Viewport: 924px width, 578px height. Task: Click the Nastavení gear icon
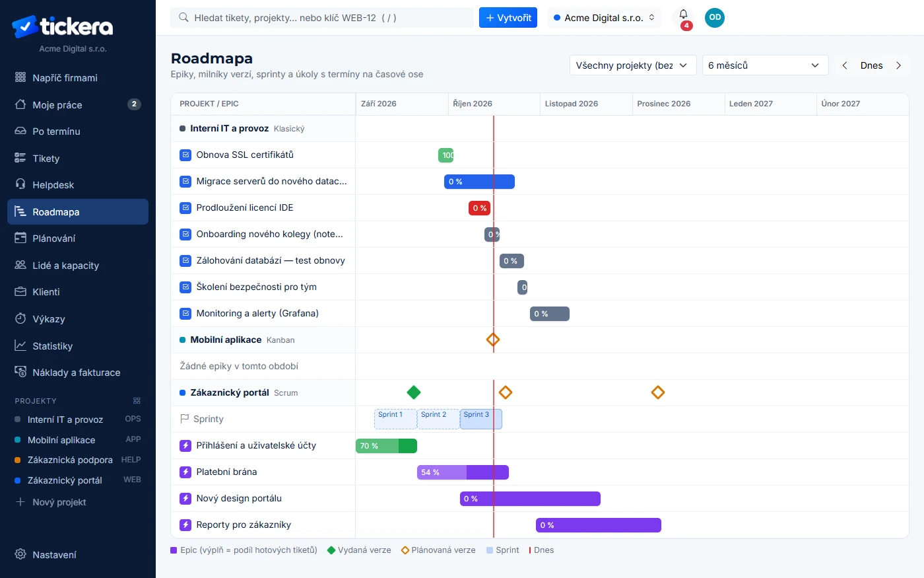click(20, 554)
